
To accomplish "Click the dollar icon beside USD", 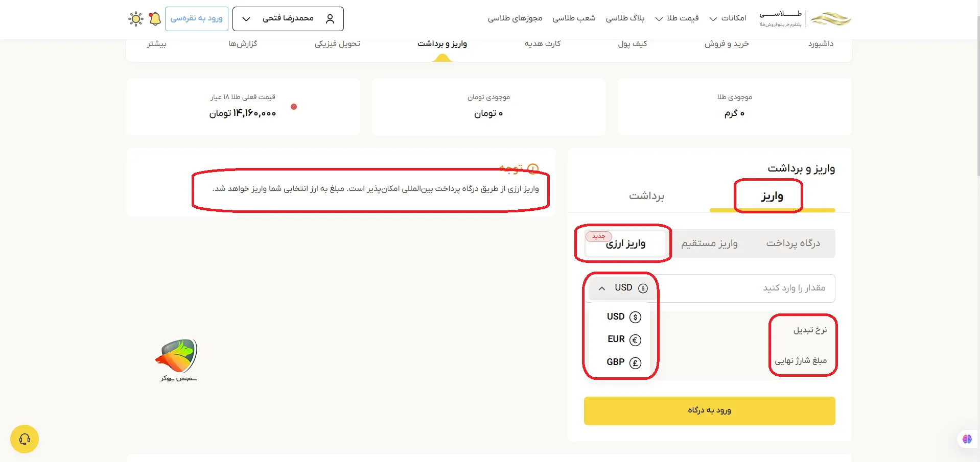I will coord(643,287).
